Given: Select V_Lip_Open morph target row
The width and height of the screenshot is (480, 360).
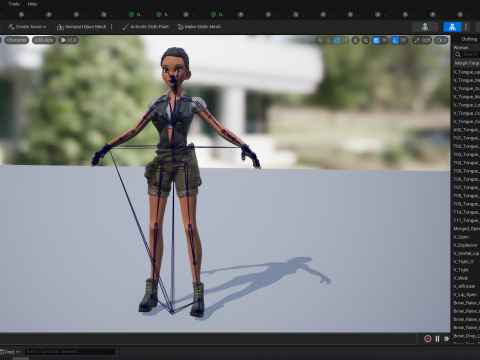Looking at the screenshot, I should (x=466, y=295).
